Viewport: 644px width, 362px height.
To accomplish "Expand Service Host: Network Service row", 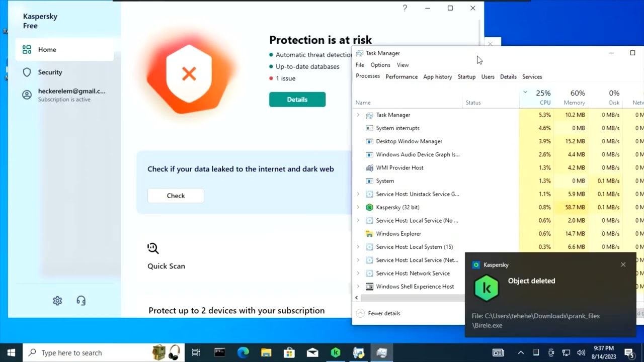I will click(358, 274).
